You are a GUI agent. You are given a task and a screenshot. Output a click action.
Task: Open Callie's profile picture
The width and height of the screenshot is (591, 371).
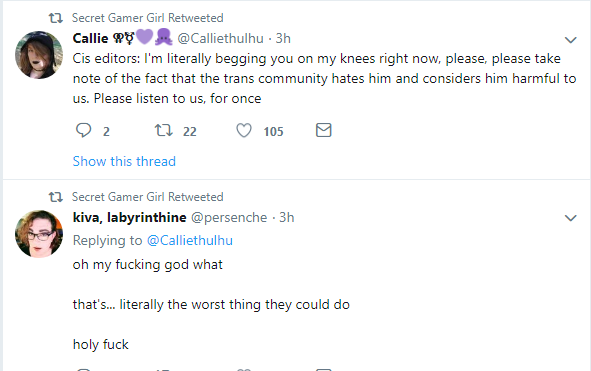click(39, 55)
